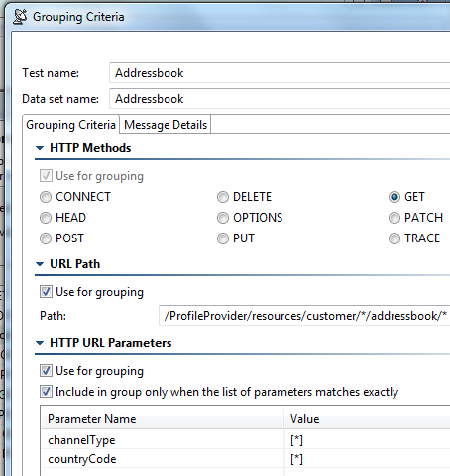
Task: Click into the Test name field
Action: click(x=279, y=73)
